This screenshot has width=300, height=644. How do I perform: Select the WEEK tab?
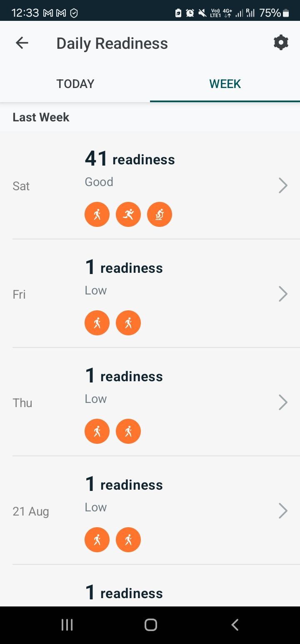pos(225,84)
